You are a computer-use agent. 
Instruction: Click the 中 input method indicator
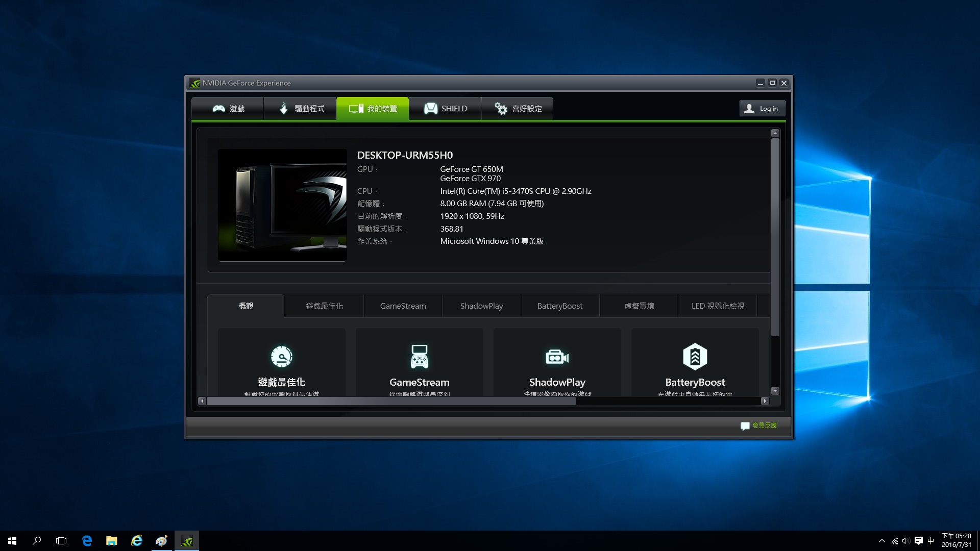pos(930,541)
